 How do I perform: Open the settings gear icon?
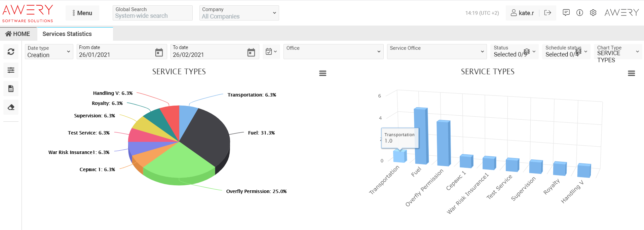(x=593, y=13)
